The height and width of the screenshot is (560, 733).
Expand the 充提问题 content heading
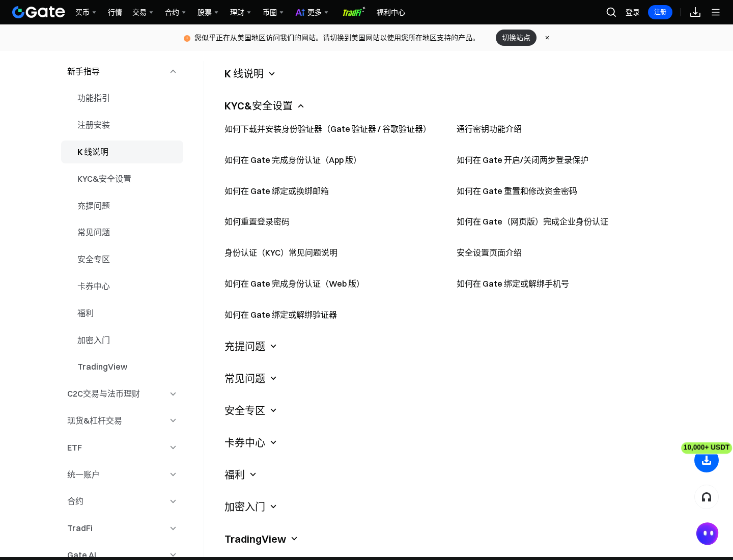click(x=250, y=346)
